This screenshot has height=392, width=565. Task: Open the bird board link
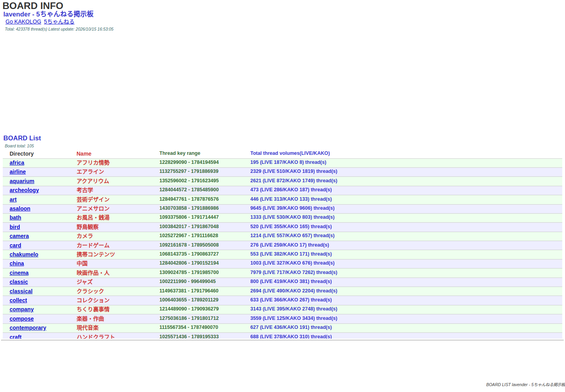15,227
